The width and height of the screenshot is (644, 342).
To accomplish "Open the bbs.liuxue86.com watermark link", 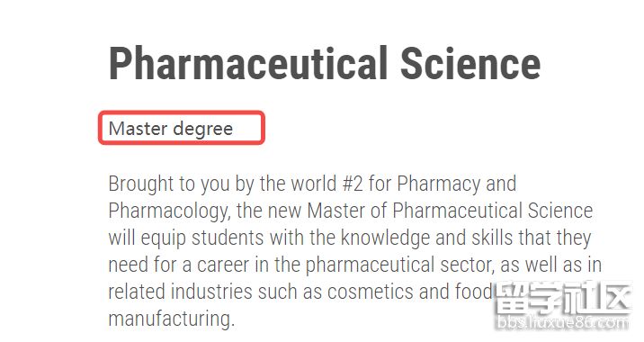I will click(563, 323).
